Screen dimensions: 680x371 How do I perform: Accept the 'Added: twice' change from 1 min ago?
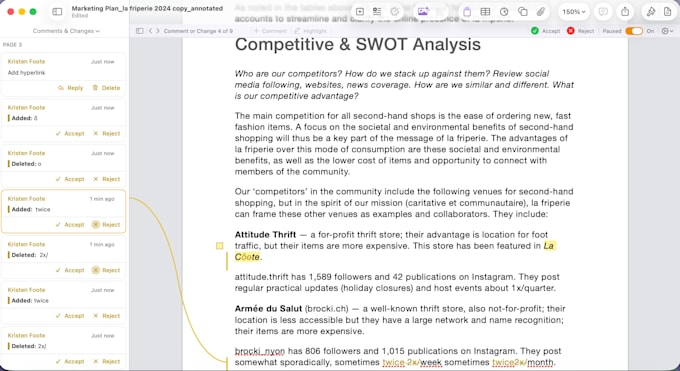70,224
